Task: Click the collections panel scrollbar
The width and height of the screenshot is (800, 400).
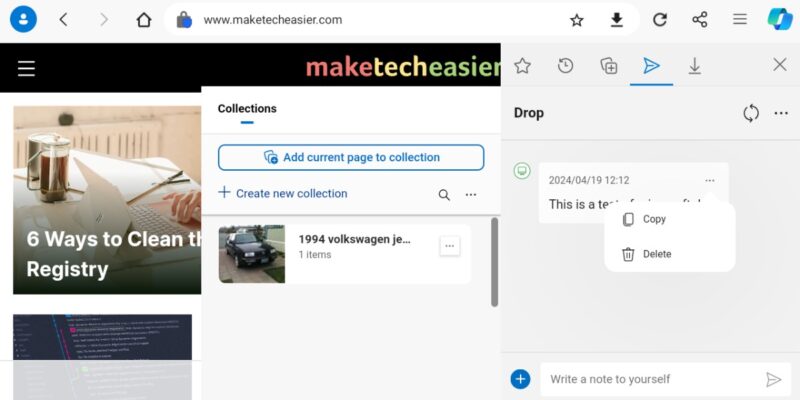Action: click(494, 262)
